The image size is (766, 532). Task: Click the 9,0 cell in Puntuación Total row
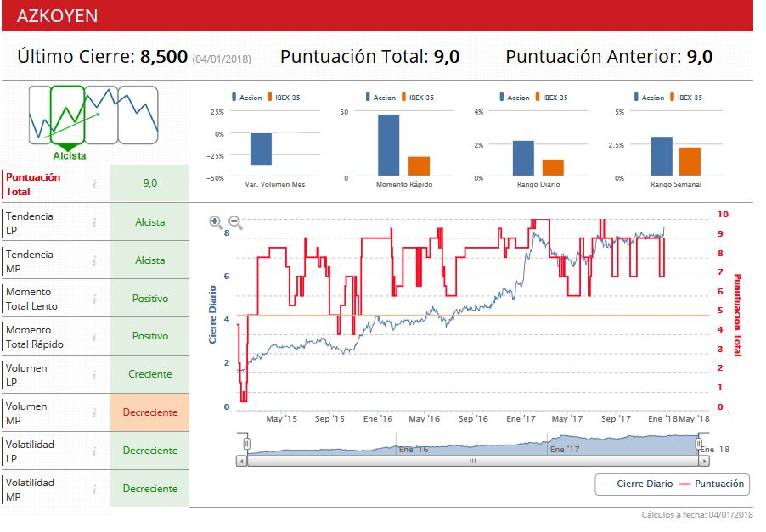point(150,183)
